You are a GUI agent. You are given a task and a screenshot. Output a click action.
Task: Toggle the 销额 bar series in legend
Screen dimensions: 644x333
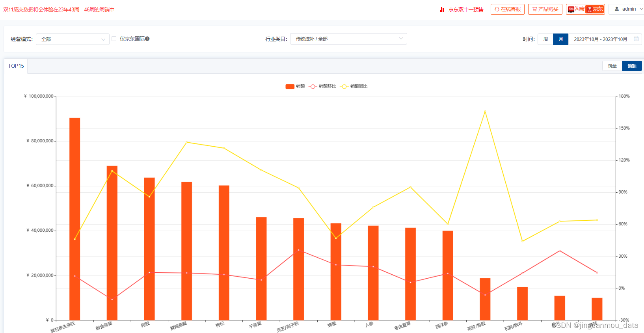coord(295,86)
